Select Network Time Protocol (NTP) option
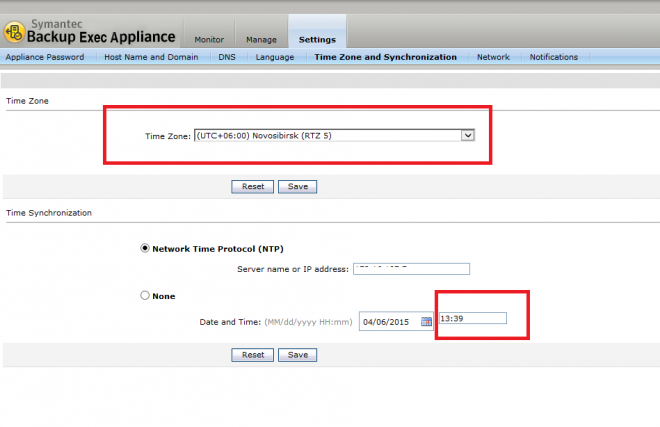The image size is (660, 427). (x=145, y=248)
